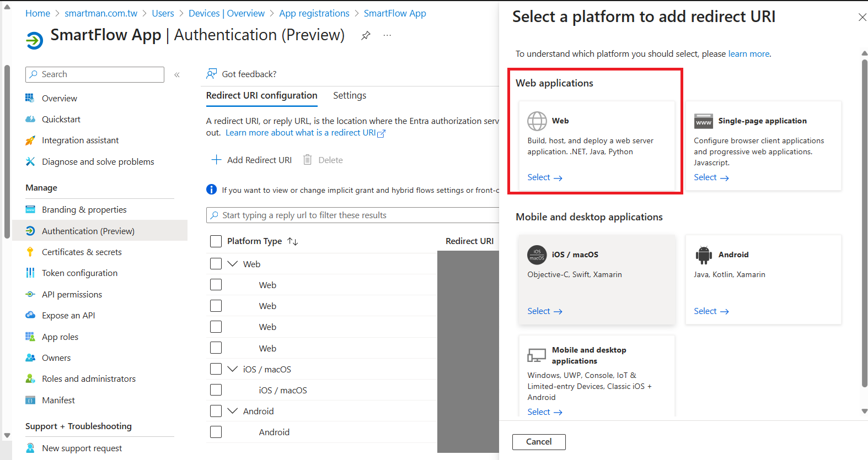Open Learn more about redirect URI link
Image resolution: width=868 pixels, height=460 pixels.
[306, 133]
